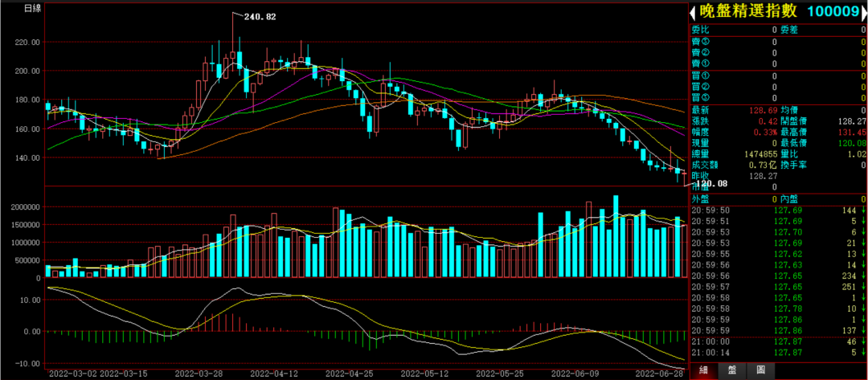Select the 幅度 value 0.33%
Image resolution: width=868 pixels, height=380 pixels.
pos(767,133)
